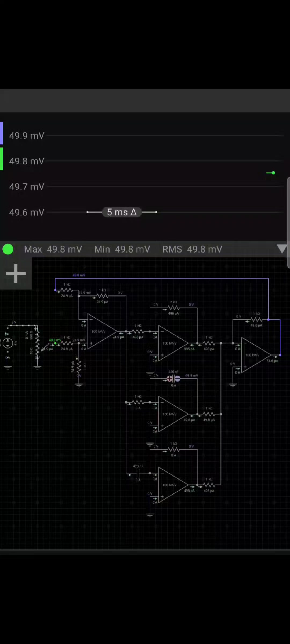Select the vertical 1 kΩ resistor to ground

79,367
